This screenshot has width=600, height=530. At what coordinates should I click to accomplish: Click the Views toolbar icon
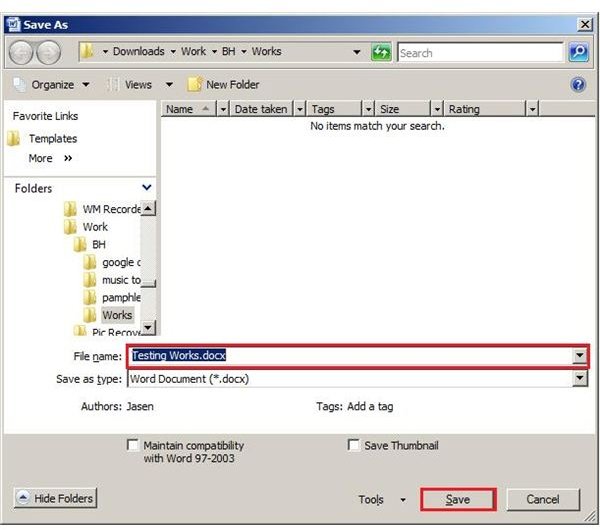(x=113, y=85)
